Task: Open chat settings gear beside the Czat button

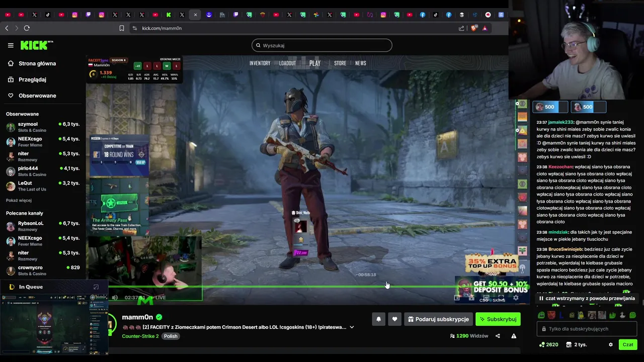Action: pos(611,345)
